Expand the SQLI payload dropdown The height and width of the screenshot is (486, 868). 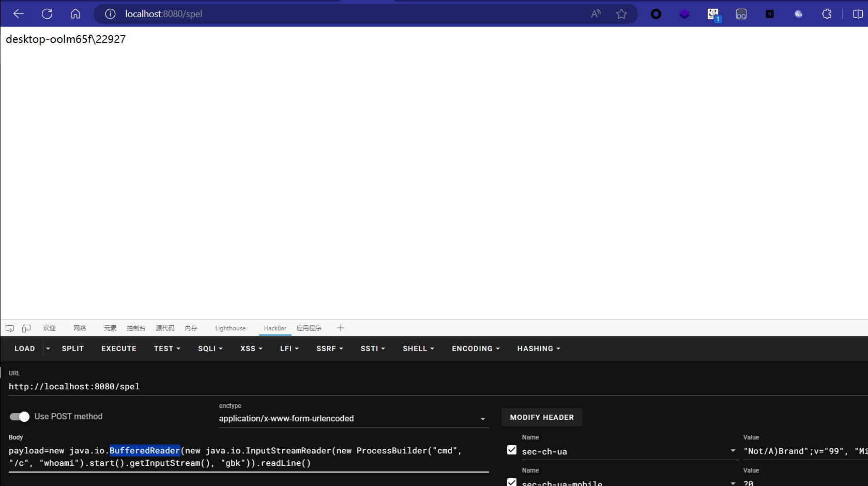tap(210, 348)
